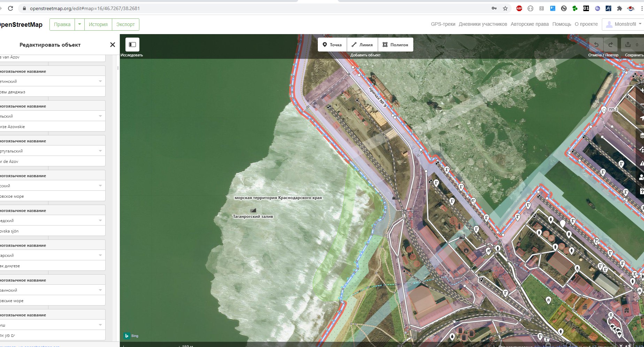Edit the 'овы денджыз' name field
The image size is (644, 347).
52,92
